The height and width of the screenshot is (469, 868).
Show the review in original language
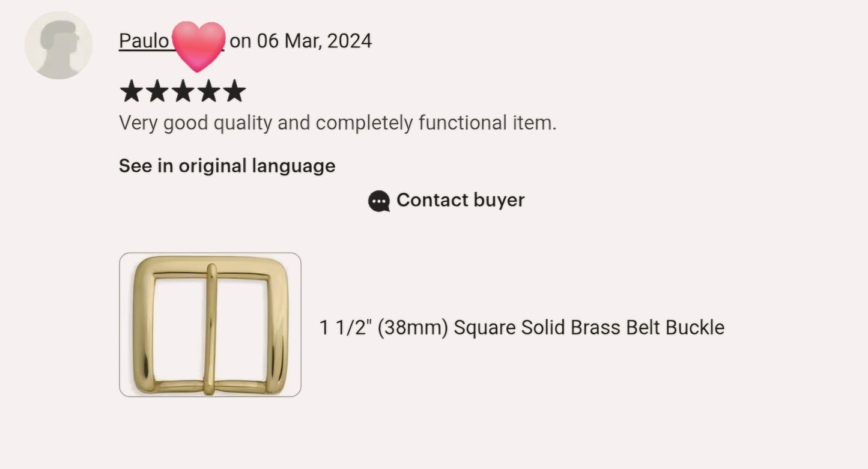point(226,166)
